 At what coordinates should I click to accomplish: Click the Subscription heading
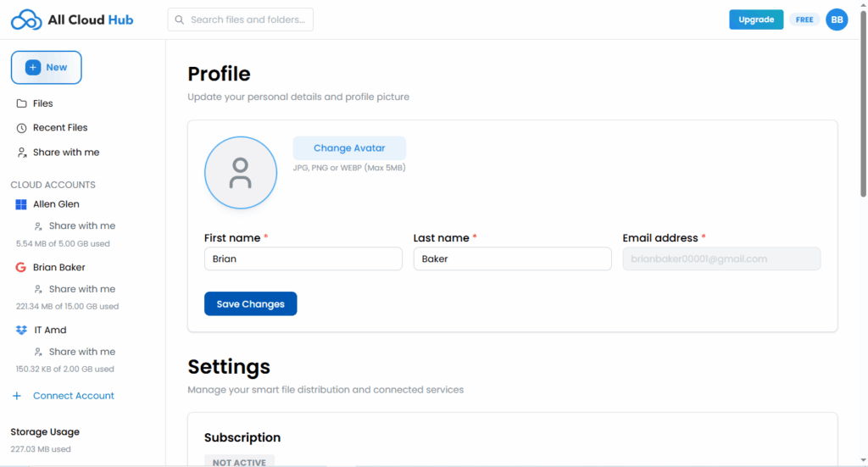point(242,437)
